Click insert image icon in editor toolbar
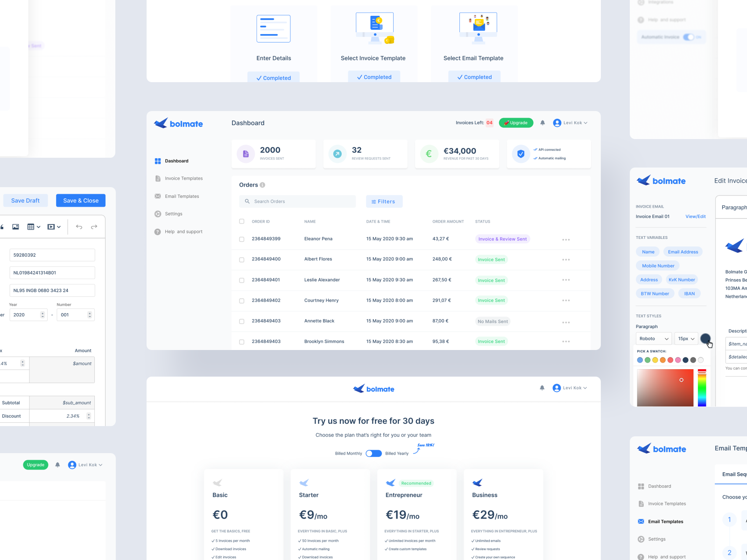This screenshot has height=560, width=747. click(15, 227)
